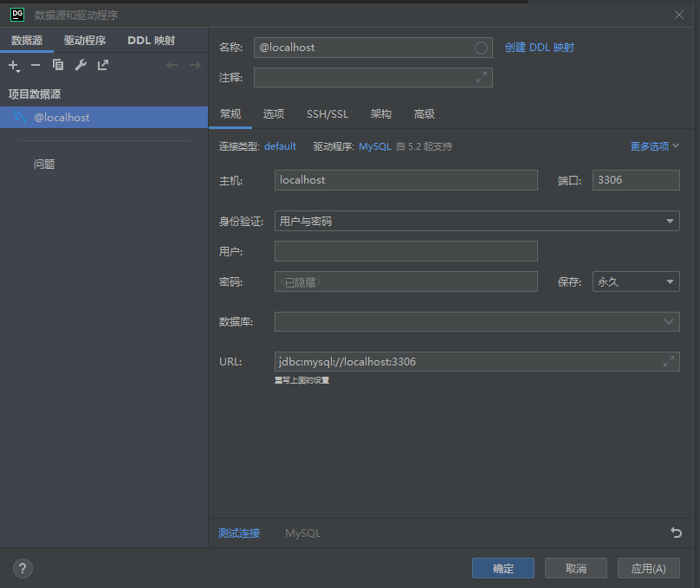Image resolution: width=700 pixels, height=588 pixels.
Task: Click the DataGrip logo icon in title bar
Action: tap(17, 15)
